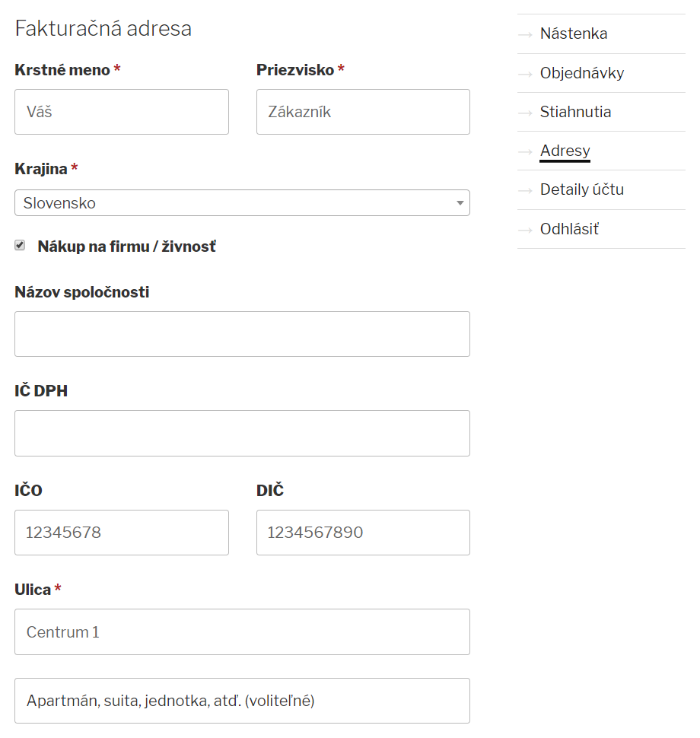Click the Krajina dropdown arrow
Image resolution: width=700 pixels, height=738 pixels.
(x=460, y=203)
